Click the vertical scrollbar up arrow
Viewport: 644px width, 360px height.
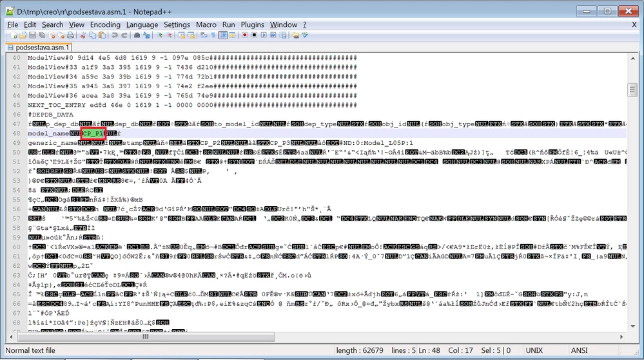pos(632,59)
